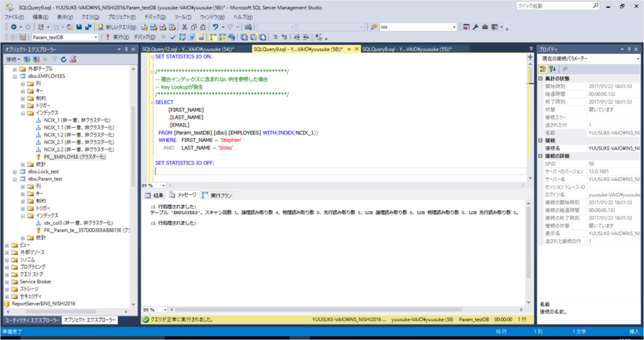Click Connect Object Explorer icon

[26, 60]
